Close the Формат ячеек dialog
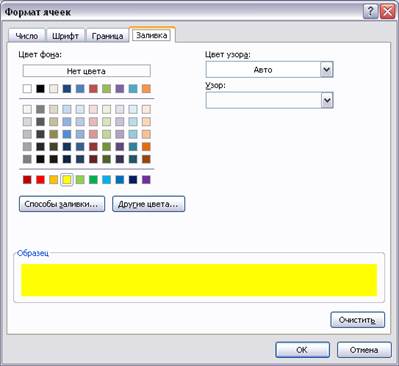The image size is (399, 366). 388,12
